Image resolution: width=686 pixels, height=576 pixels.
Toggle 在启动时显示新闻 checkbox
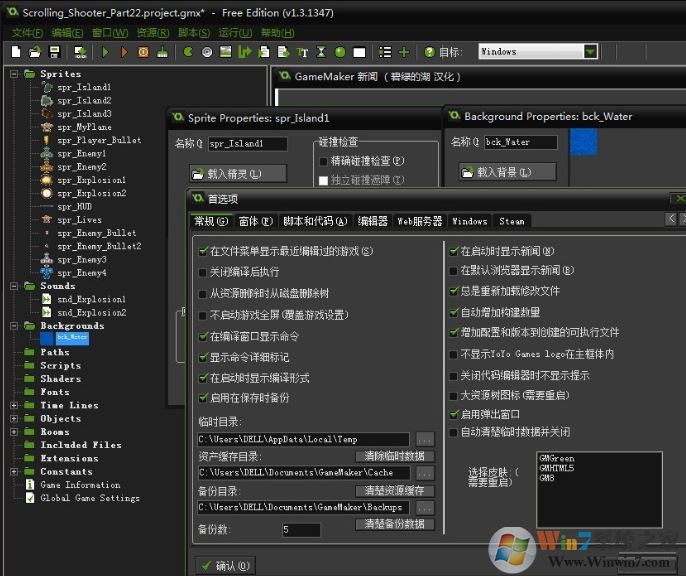pyautogui.click(x=454, y=251)
